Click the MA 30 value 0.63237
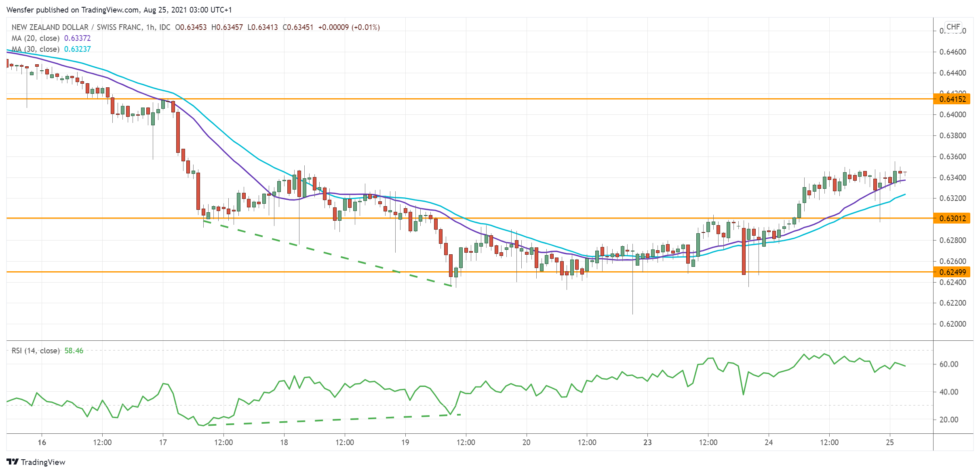Screen dimensions: 980x473 [x=78, y=49]
